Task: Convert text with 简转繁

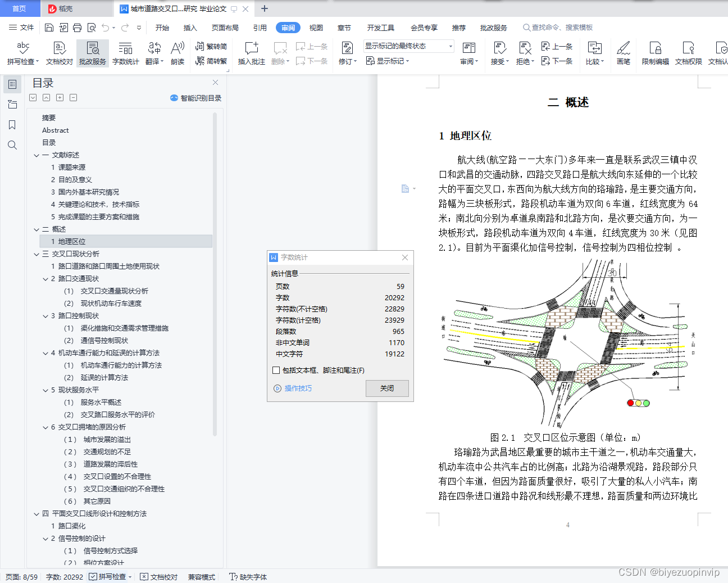Action: point(211,61)
